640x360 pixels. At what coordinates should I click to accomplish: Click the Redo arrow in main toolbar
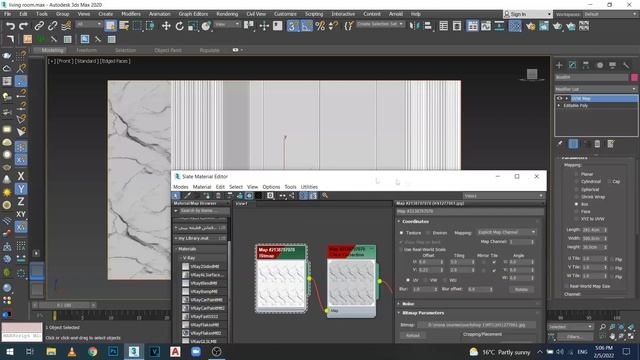tap(24, 26)
